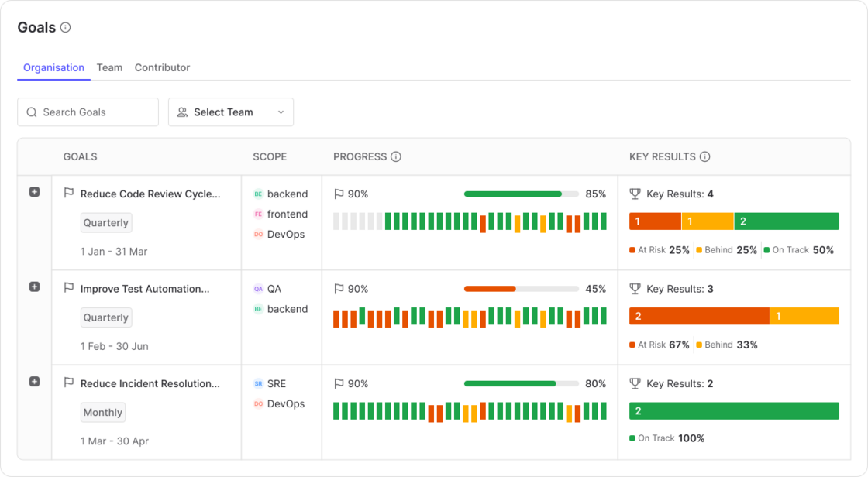Image resolution: width=868 pixels, height=477 pixels.
Task: Click trophy icon next to Key Results: 4
Action: point(635,194)
